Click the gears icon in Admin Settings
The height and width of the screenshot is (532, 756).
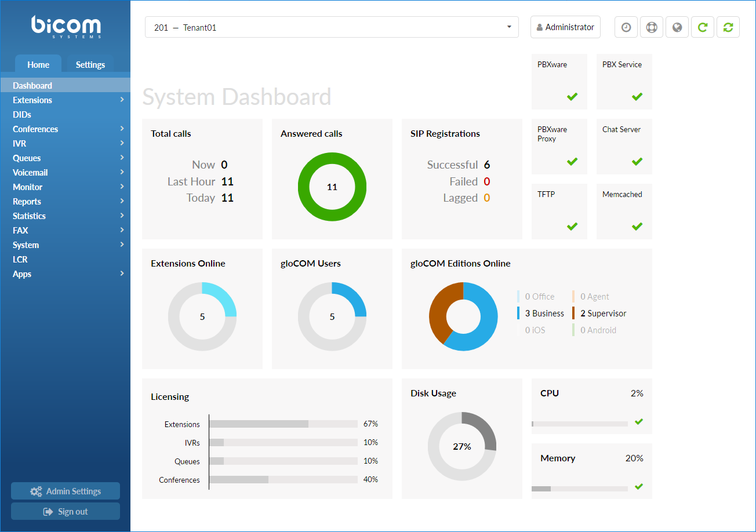[36, 491]
